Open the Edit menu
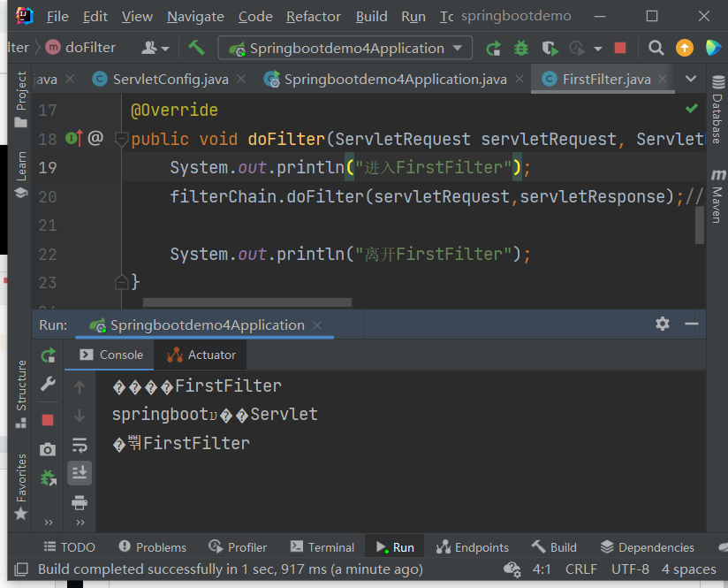Image resolution: width=728 pixels, height=588 pixels. pyautogui.click(x=95, y=17)
